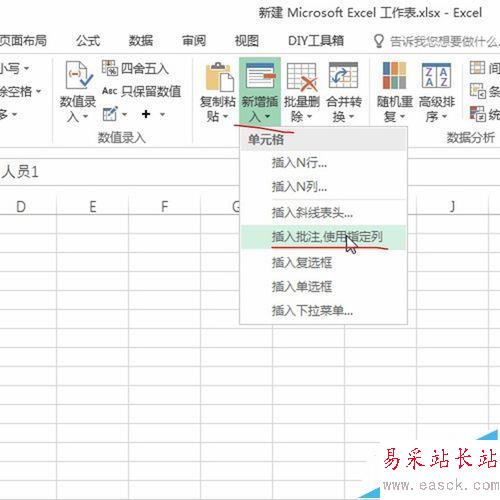Screen dimensions: 500x500
Task: Expand the 随机重复 dropdown arrow
Action: pos(402,117)
